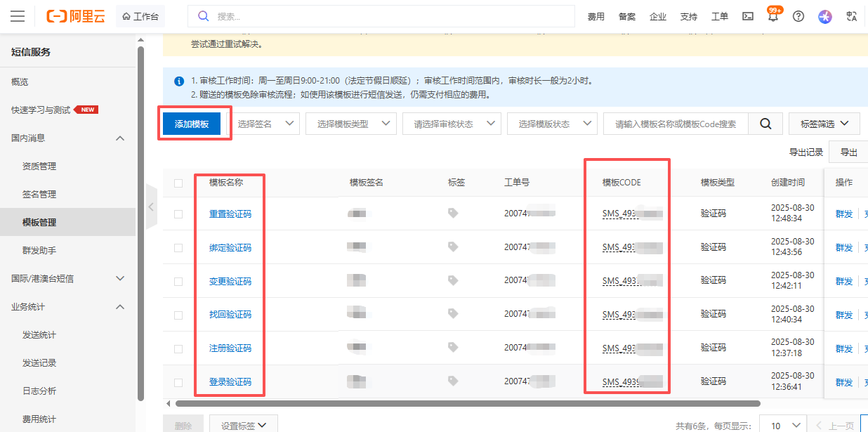868x432 pixels.
Task: Select all templates with header checkbox
Action: pyautogui.click(x=178, y=181)
